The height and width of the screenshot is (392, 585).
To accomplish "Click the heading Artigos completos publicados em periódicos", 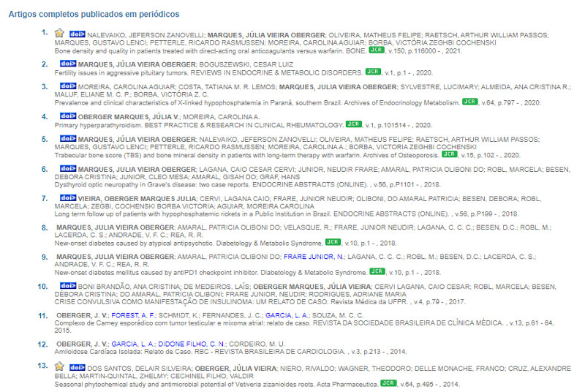I will coord(94,14).
